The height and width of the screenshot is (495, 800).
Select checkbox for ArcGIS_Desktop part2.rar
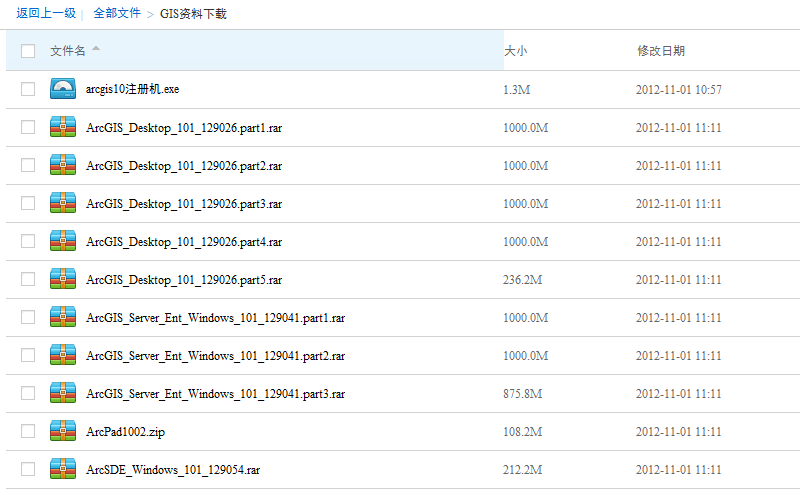[28, 165]
